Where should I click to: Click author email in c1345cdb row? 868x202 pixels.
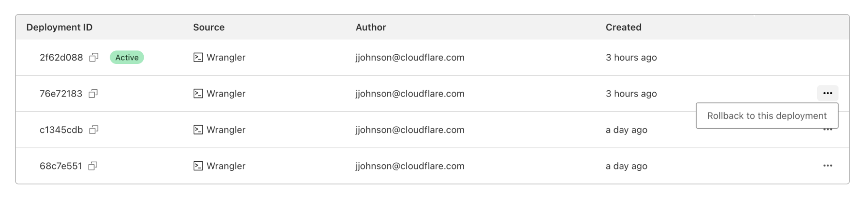[410, 129]
